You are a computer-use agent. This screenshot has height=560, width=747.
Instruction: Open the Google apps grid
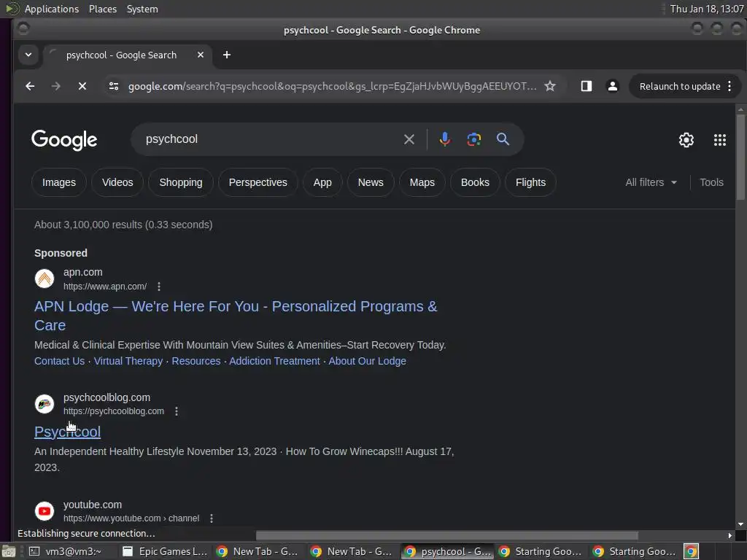point(719,139)
